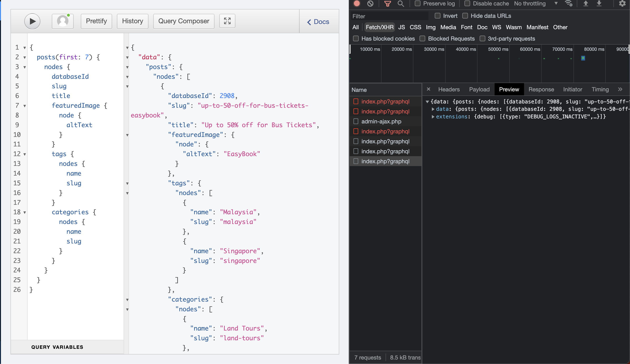Image resolution: width=630 pixels, height=364 pixels.
Task: Run the GraphQL query with play button
Action: click(32, 21)
